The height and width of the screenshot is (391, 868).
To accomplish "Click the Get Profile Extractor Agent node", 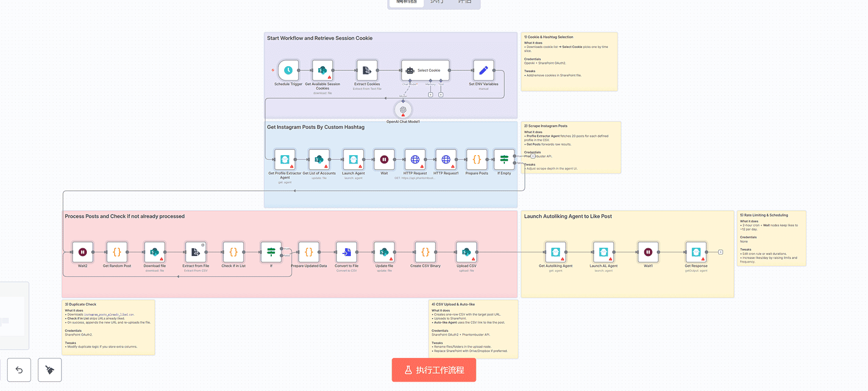I will (285, 160).
